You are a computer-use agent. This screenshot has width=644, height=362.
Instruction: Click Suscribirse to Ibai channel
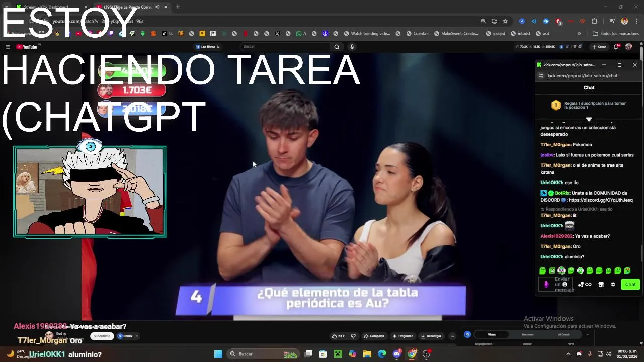point(102,336)
